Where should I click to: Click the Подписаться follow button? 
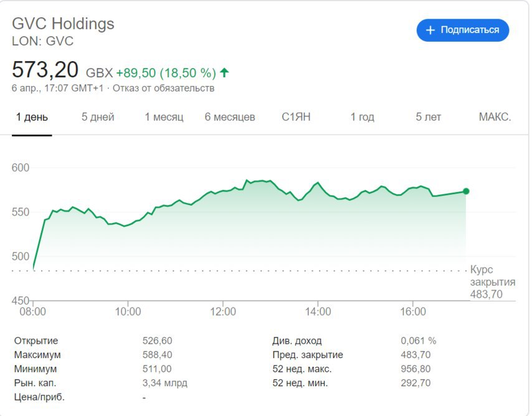pyautogui.click(x=462, y=30)
